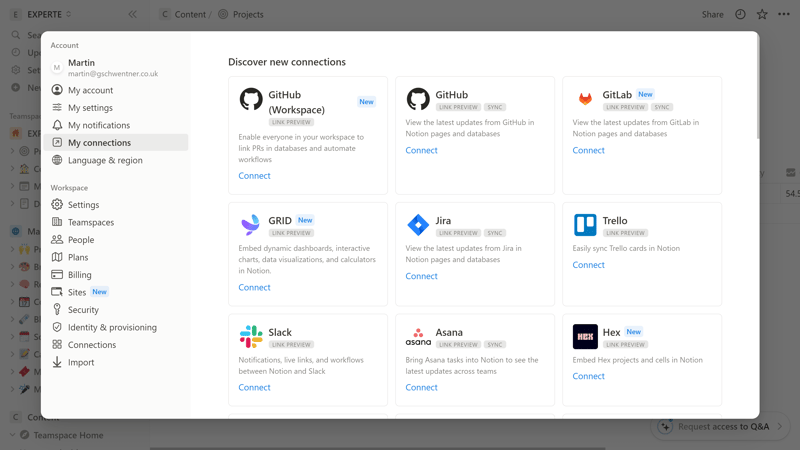
Task: Open Language & region settings
Action: [x=104, y=160]
